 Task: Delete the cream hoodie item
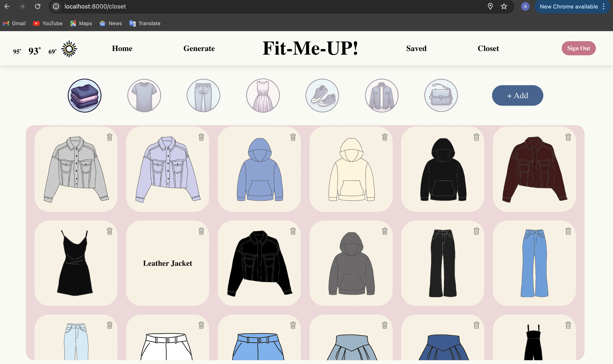point(385,137)
